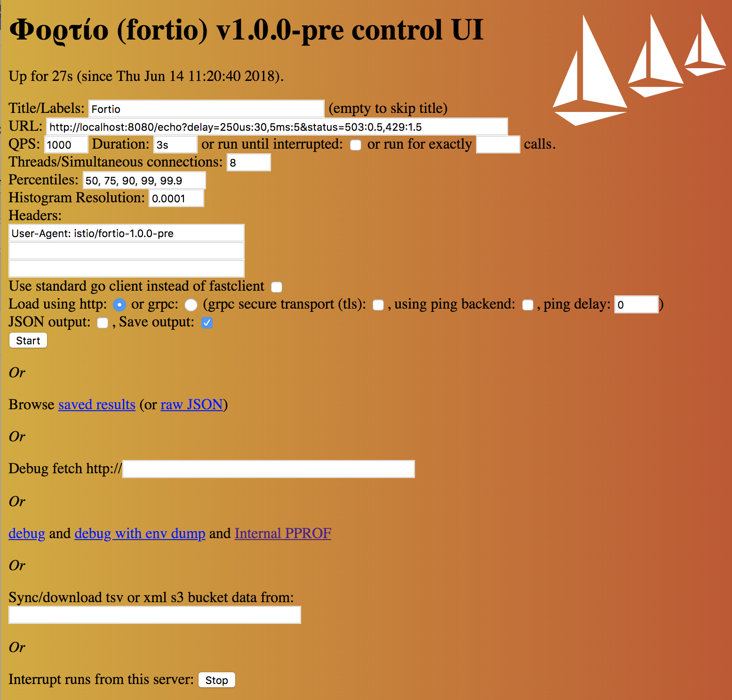Screen dimensions: 732x700
Task: Click the Stop button to interrupt runs
Action: tap(216, 680)
